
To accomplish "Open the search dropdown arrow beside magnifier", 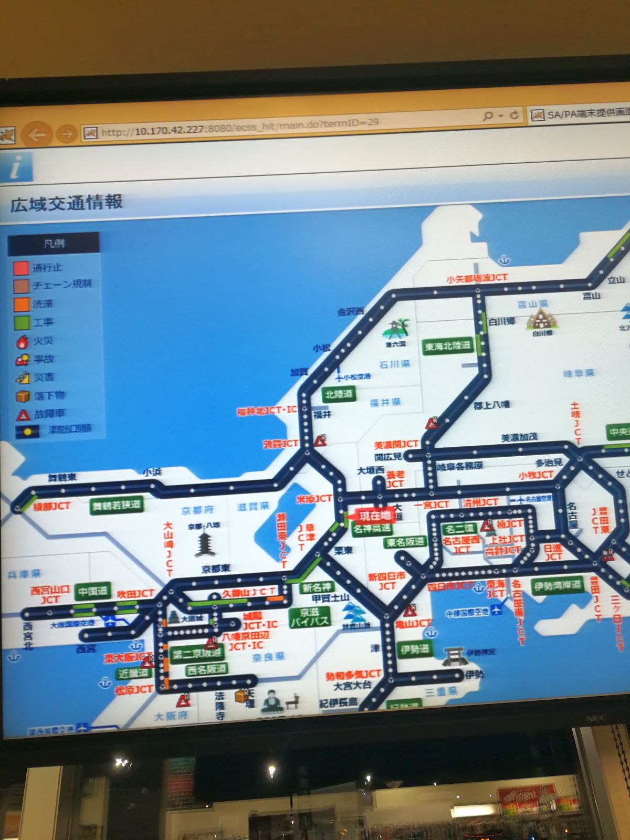I will point(501,115).
